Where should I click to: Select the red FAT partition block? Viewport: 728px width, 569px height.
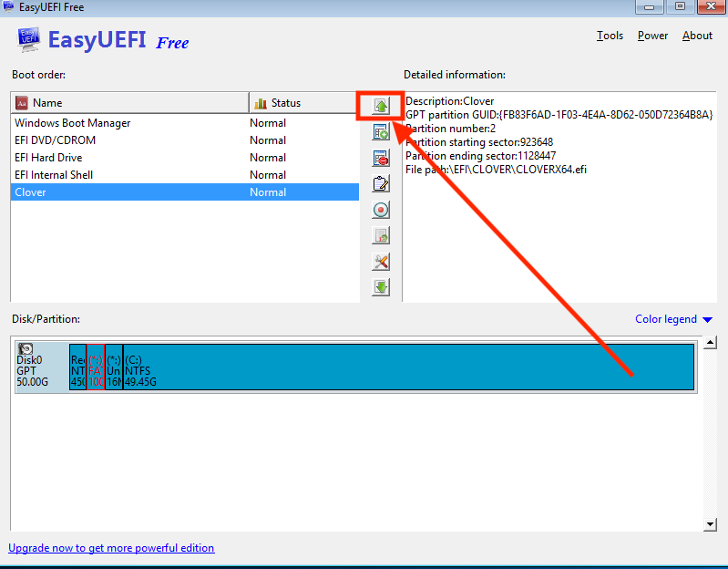click(x=96, y=367)
